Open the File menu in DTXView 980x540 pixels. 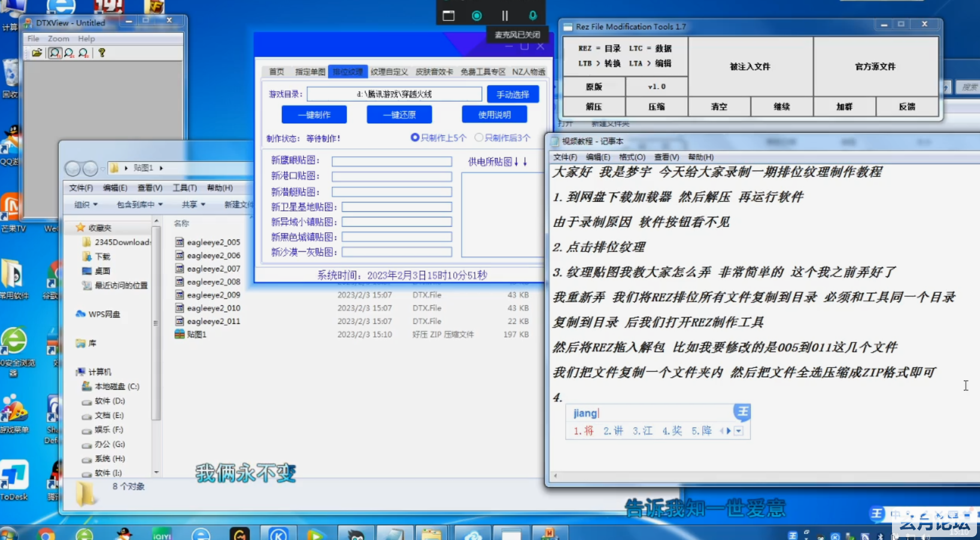[x=34, y=38]
